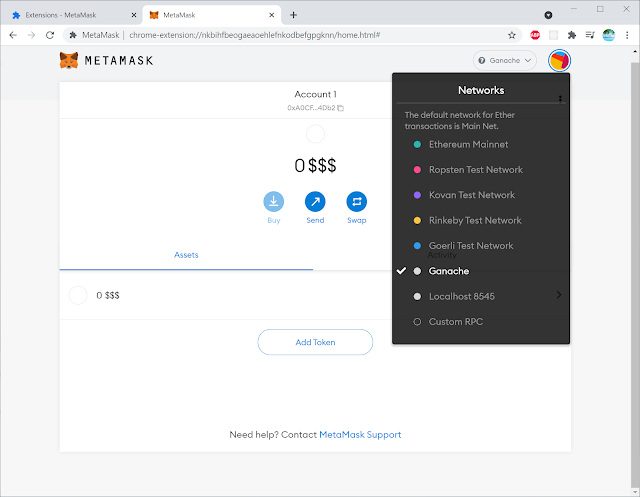Close the MetaMask tab
Screen dimensions: 640x497
click(271, 15)
